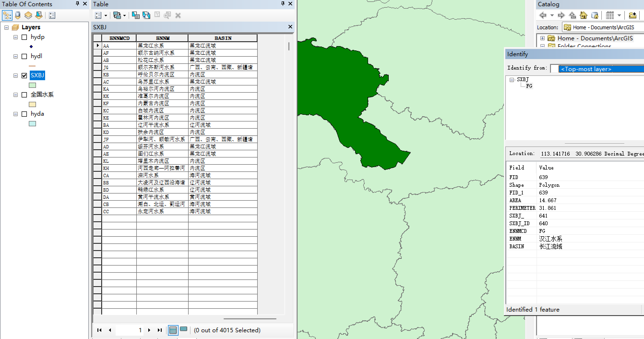Screen dimensions: 644x339
Task: Select SXBJ layer in Table Of Contents
Action: click(37, 75)
